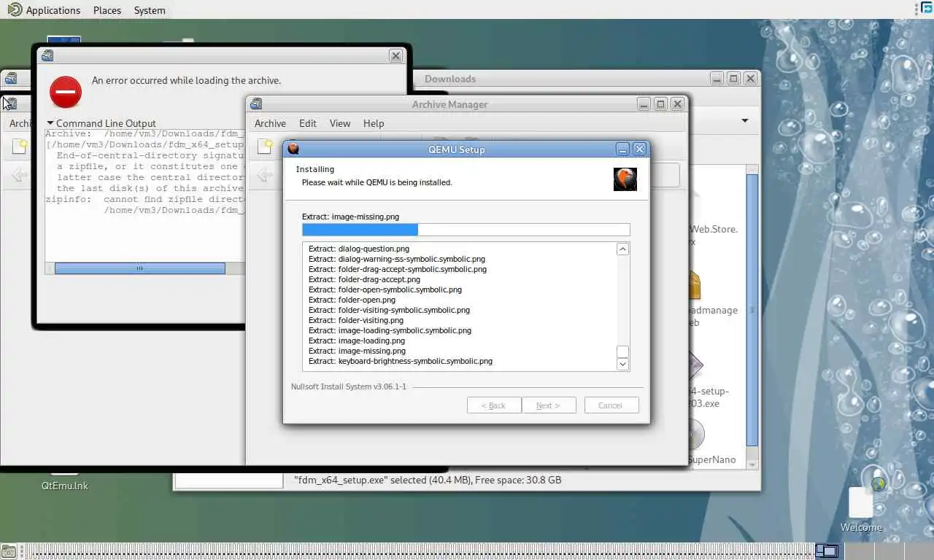
Task: Click New Archive icon in background Archive Manager
Action: coord(20,147)
